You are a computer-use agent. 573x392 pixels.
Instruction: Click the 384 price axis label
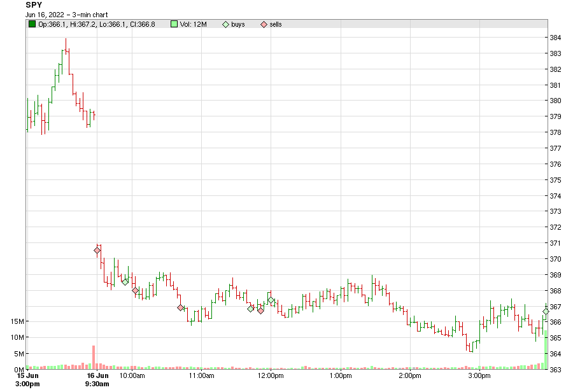coord(555,38)
